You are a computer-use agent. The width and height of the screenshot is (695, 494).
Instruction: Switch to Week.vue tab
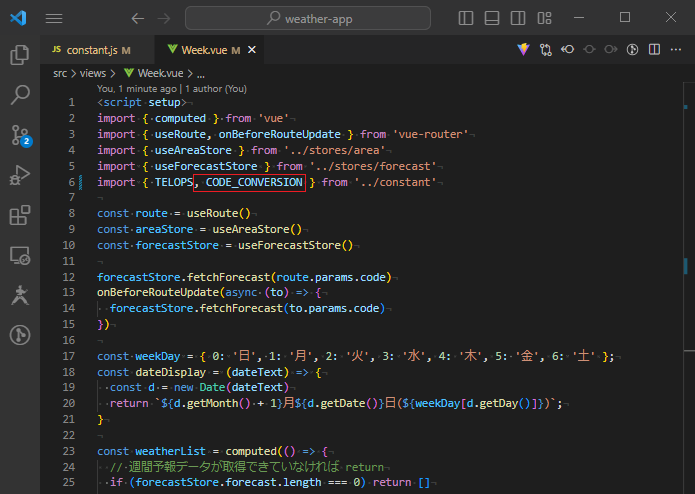tap(203, 50)
